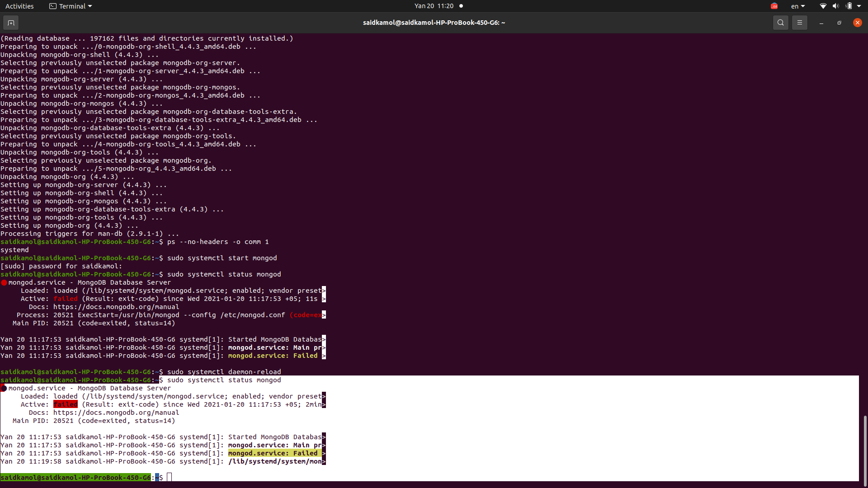The width and height of the screenshot is (868, 488).
Task: Open a new terminal tab
Action: tap(11, 23)
